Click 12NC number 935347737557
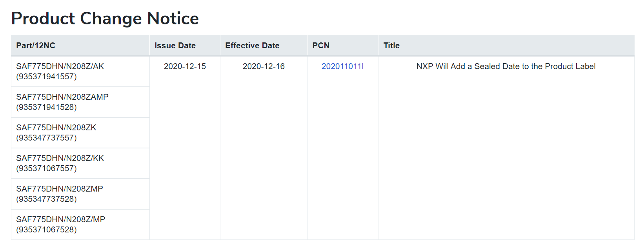The width and height of the screenshot is (644, 243). tap(46, 138)
